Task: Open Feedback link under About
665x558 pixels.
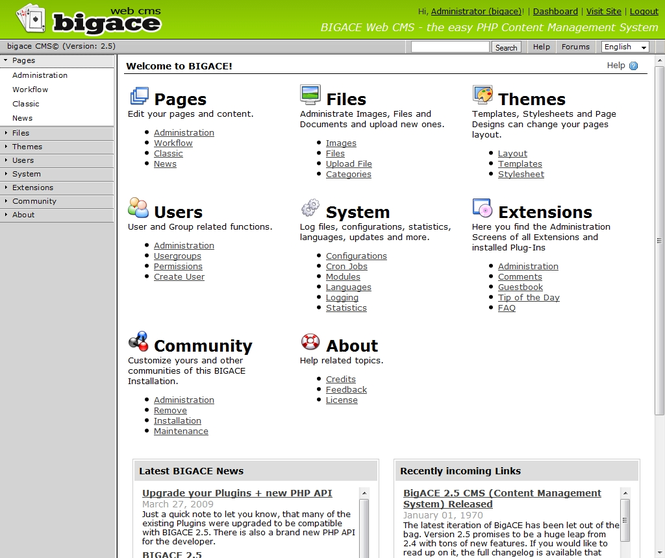Action: pyautogui.click(x=346, y=390)
